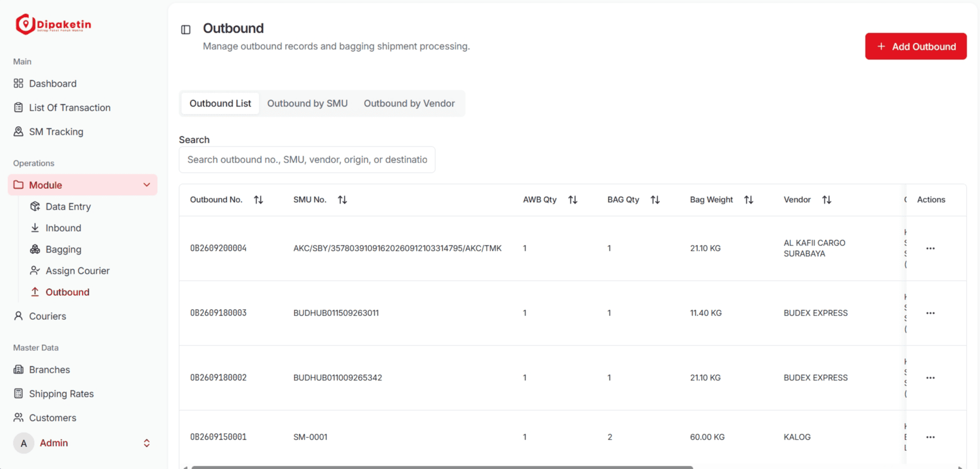Click the Inbound download icon
Viewport: 980px width, 469px height.
pyautogui.click(x=35, y=228)
